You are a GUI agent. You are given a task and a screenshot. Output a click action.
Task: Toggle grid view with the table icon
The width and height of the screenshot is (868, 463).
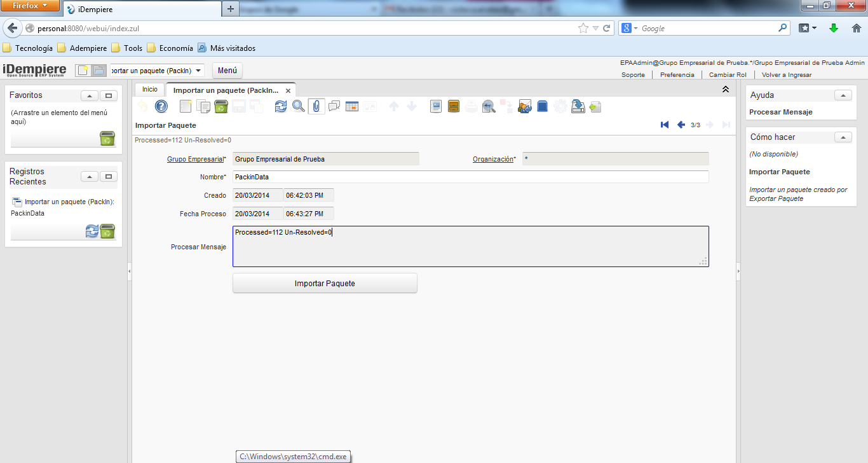(x=352, y=106)
